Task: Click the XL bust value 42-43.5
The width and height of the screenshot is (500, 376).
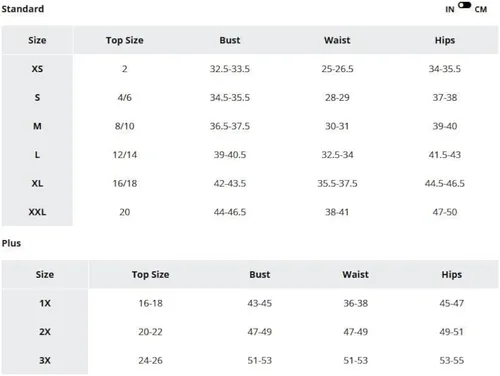Action: pyautogui.click(x=230, y=183)
